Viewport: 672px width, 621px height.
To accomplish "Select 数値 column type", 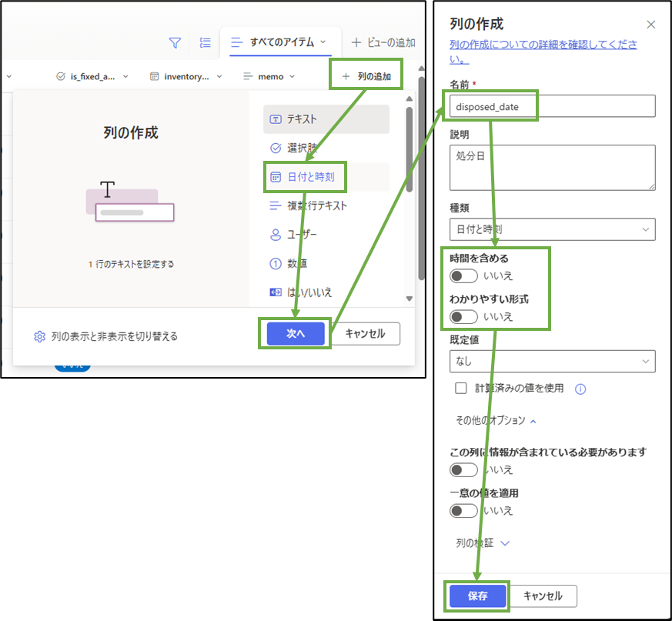I will pyautogui.click(x=326, y=263).
